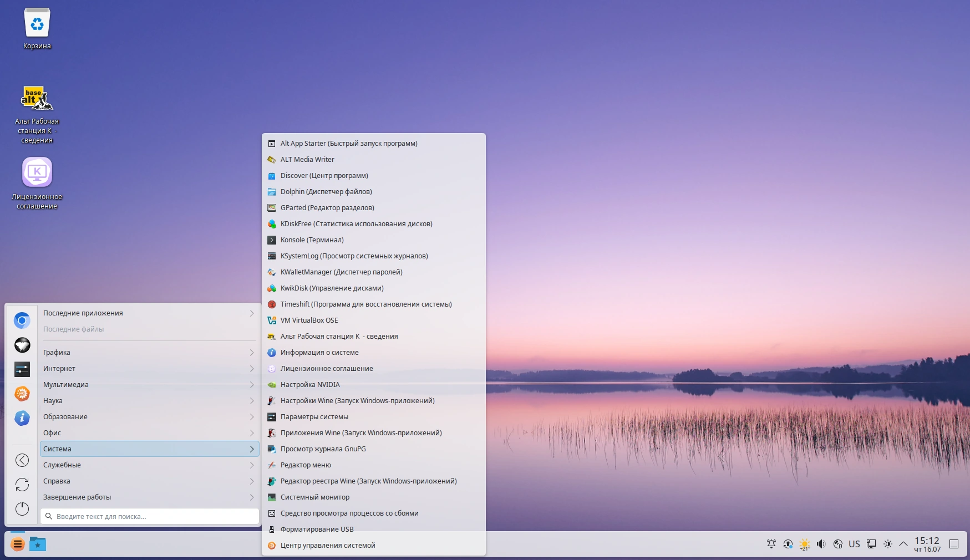Open system settings icon in menu sidebar
The height and width of the screenshot is (560, 970).
point(22,369)
